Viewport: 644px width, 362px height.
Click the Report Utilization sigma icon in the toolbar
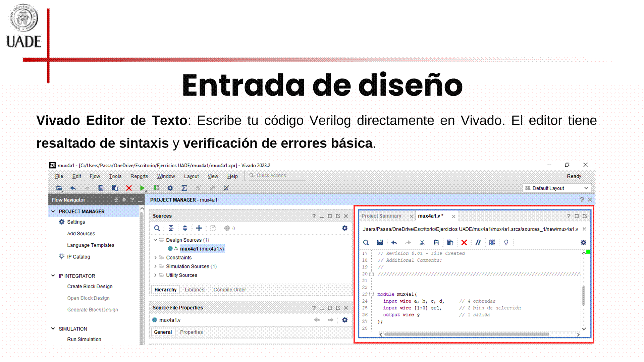[184, 188]
